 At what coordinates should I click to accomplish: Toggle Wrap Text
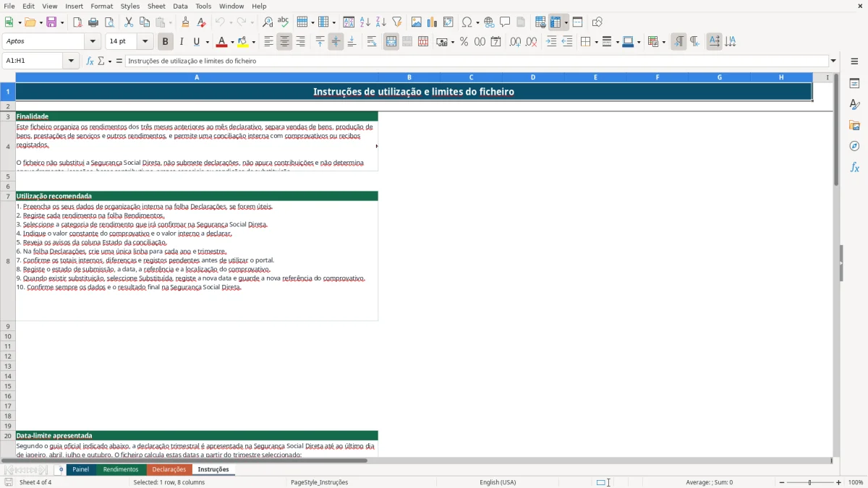pyautogui.click(x=372, y=42)
